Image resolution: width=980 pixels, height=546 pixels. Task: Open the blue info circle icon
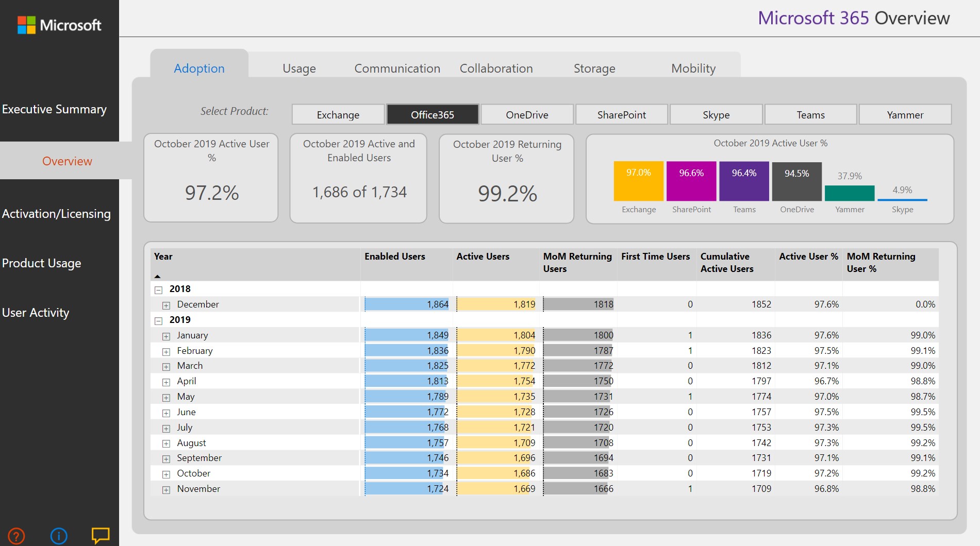[59, 536]
